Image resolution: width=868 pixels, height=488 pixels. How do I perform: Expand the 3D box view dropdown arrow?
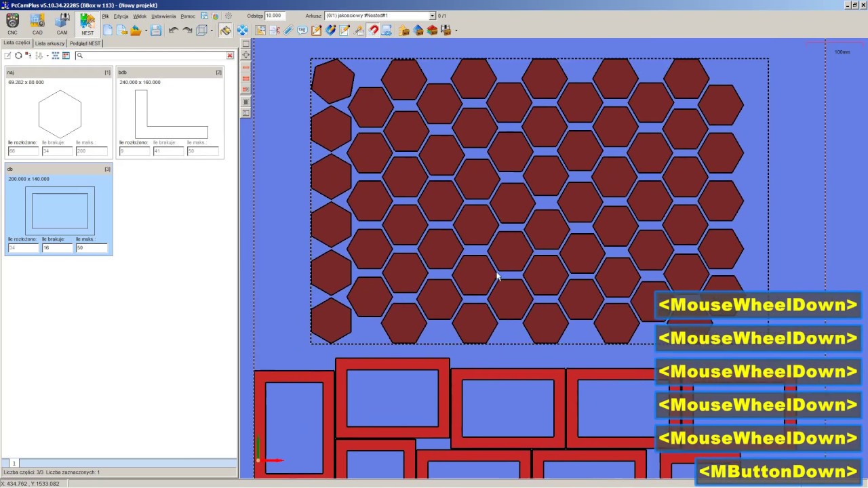tap(212, 30)
